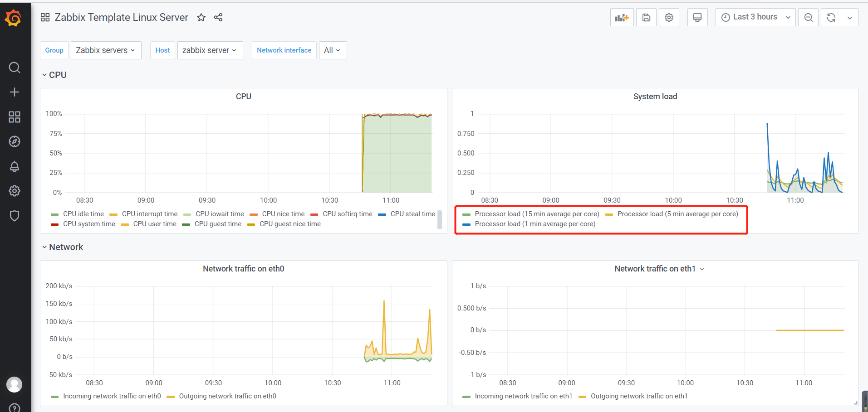The height and width of the screenshot is (412, 868).
Task: Toggle CPU nice time series in legend
Action: [x=283, y=214]
